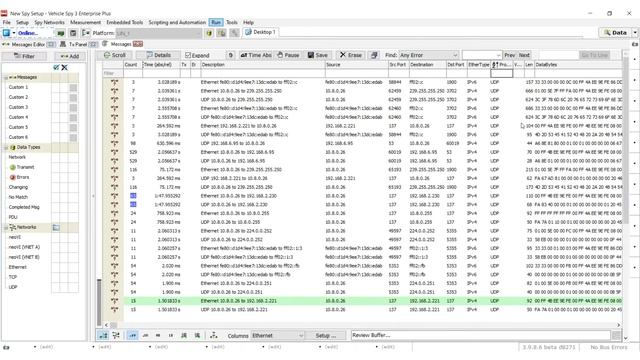Click second icon in bottom messages toolbar
The height and width of the screenshot is (360, 640).
tap(116, 336)
